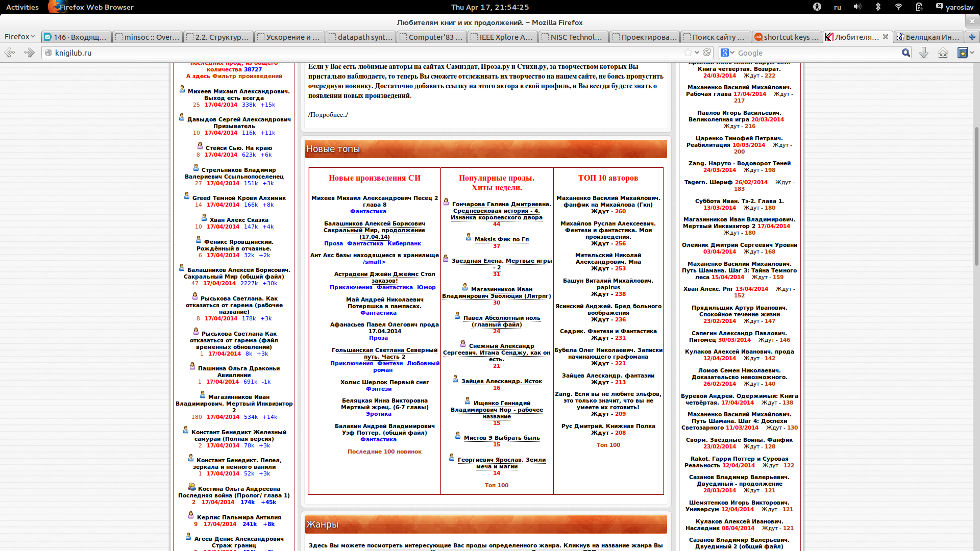Click the search magnifier icon
The width and height of the screenshot is (980, 551).
[x=905, y=53]
